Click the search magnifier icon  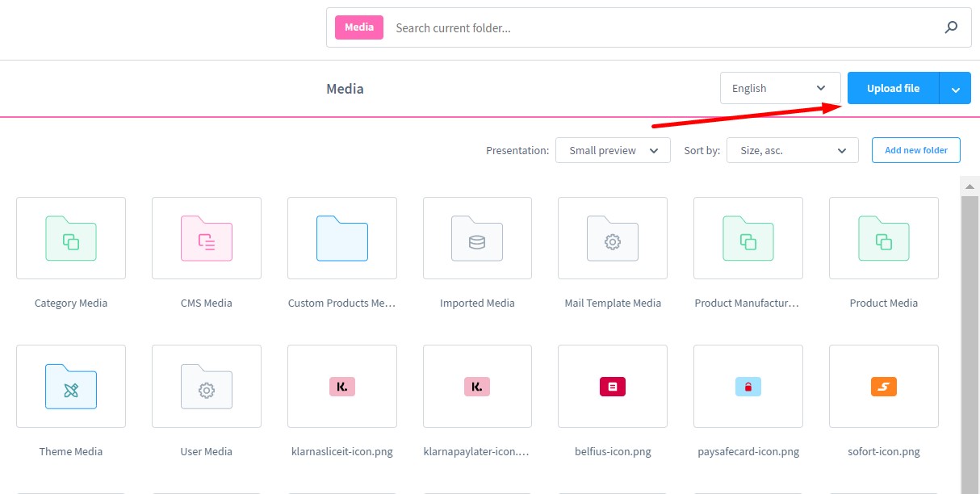point(951,27)
